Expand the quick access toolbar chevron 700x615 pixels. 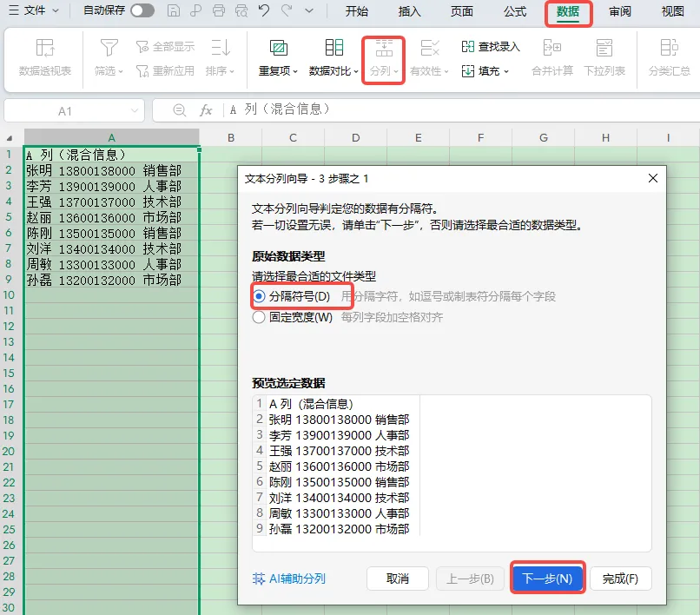309,10
